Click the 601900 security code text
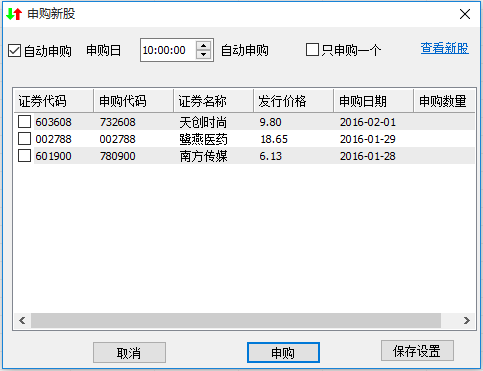 pos(53,156)
